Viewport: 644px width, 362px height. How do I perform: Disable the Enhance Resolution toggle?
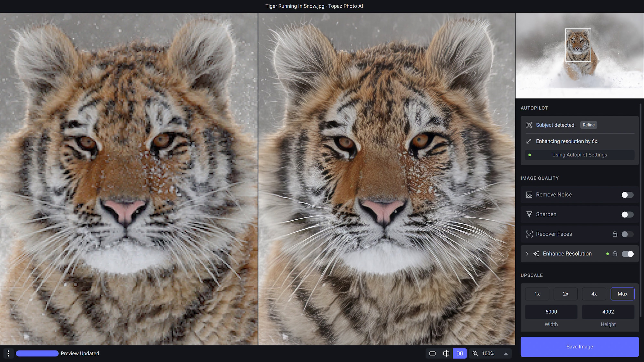(x=628, y=254)
